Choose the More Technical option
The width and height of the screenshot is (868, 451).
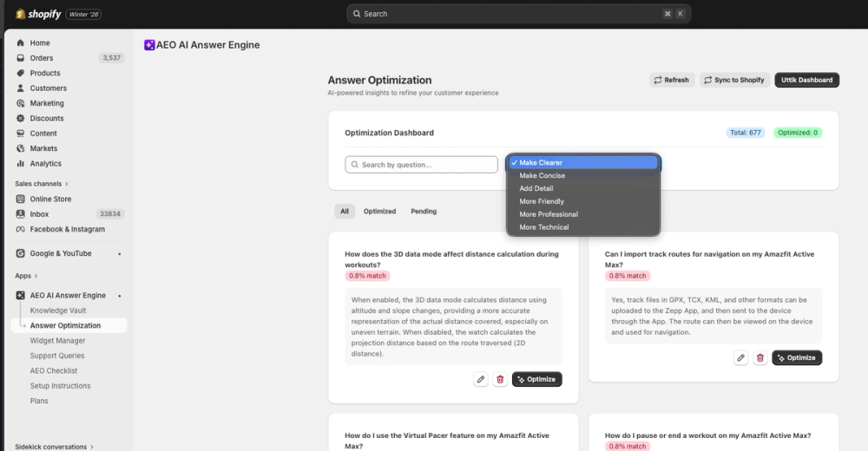point(583,227)
